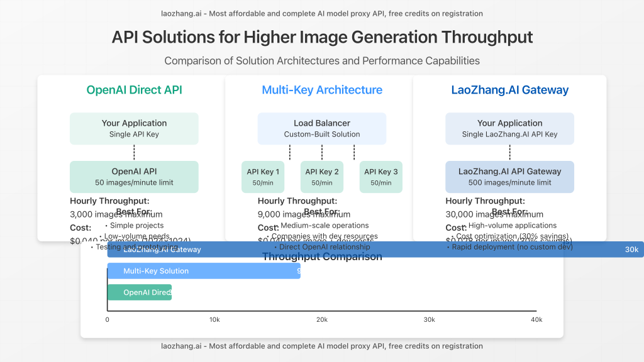644x362 pixels.
Task: Click 'Hourly Throughput:' under Multi-Key Architecture
Action: (297, 200)
